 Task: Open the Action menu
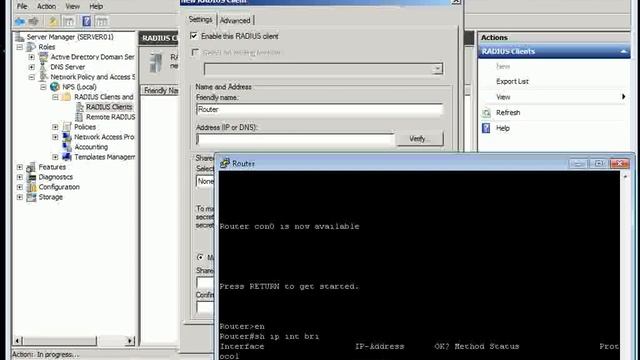click(46, 7)
